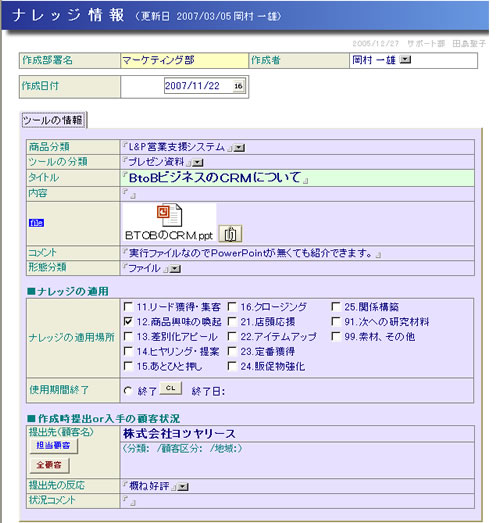Click the 終了日: label
The width and height of the screenshot is (500, 523).
pyautogui.click(x=208, y=391)
